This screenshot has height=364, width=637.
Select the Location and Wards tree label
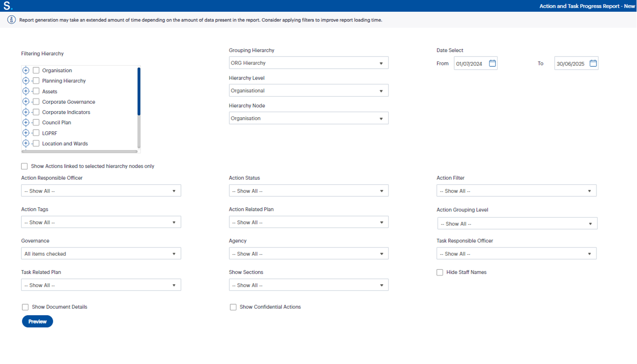coord(65,143)
